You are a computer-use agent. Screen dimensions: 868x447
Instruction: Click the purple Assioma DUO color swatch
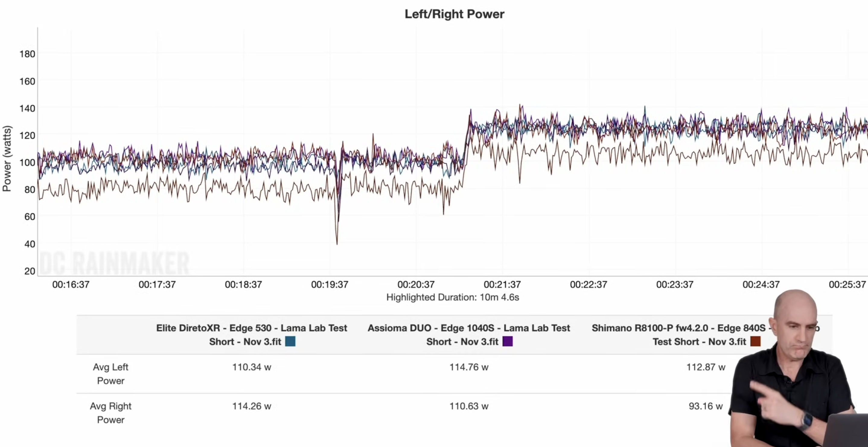point(507,342)
